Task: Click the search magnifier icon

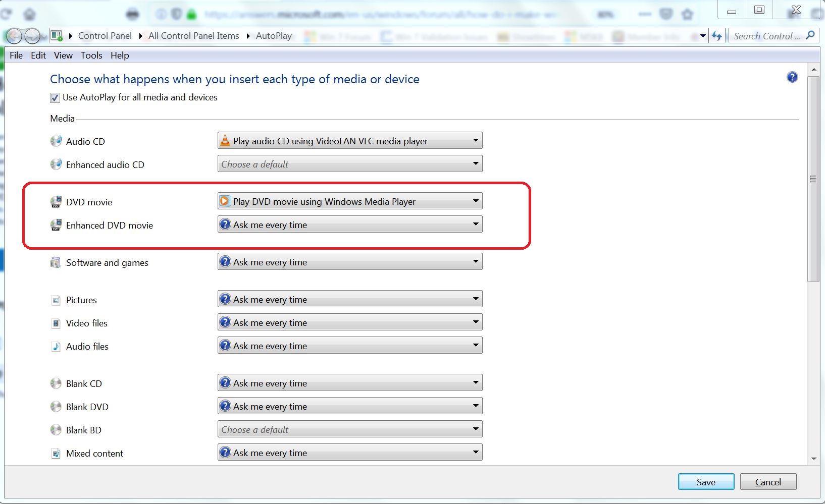Action: (810, 35)
